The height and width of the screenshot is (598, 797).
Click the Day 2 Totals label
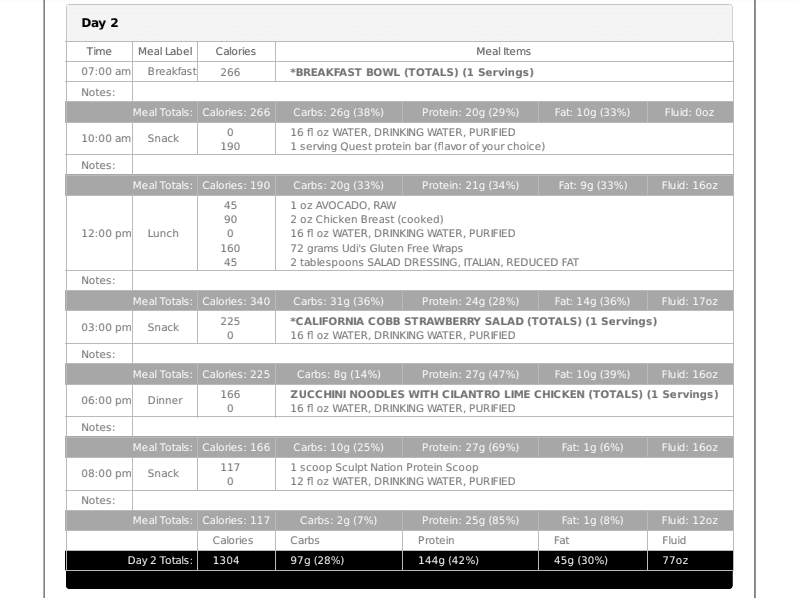tap(160, 560)
